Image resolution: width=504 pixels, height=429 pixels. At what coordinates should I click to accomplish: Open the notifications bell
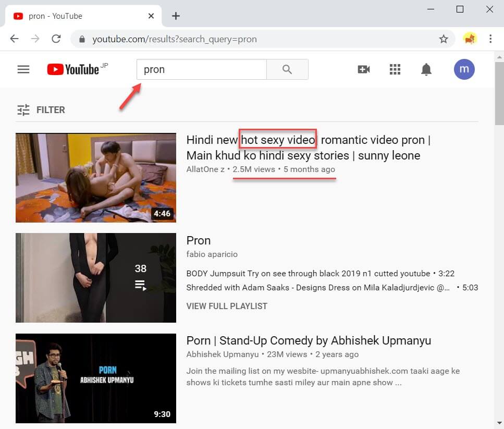click(x=426, y=69)
